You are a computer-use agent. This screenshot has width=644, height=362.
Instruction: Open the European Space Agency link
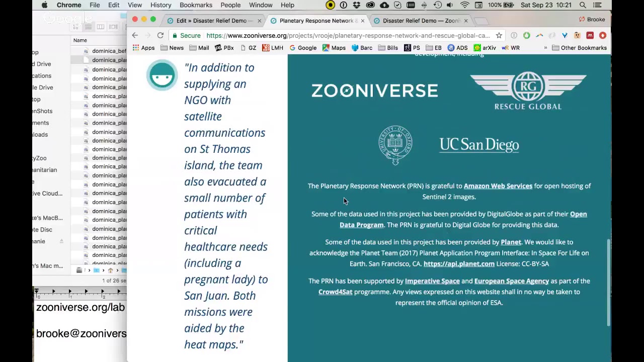click(511, 281)
